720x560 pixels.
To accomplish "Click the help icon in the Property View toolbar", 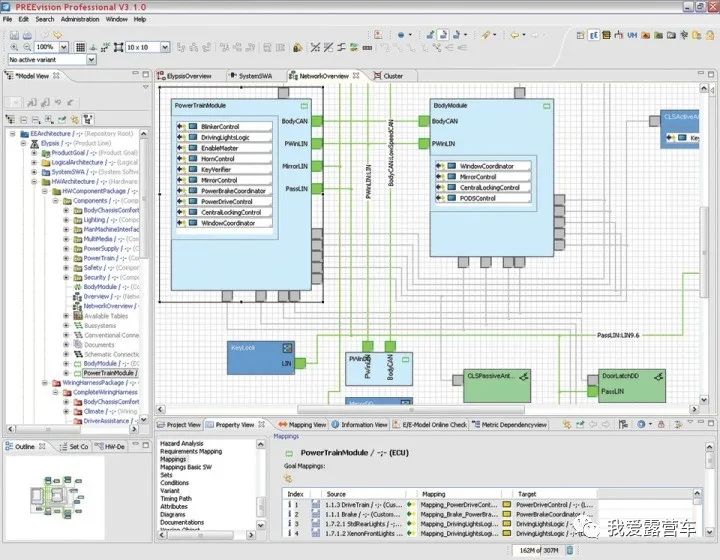I will click(x=641, y=425).
